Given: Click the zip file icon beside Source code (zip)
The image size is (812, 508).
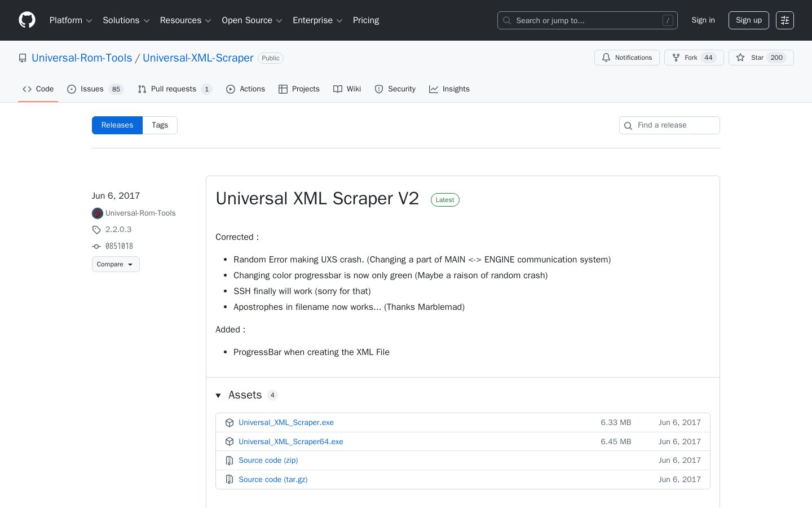Looking at the screenshot, I should (x=230, y=461).
